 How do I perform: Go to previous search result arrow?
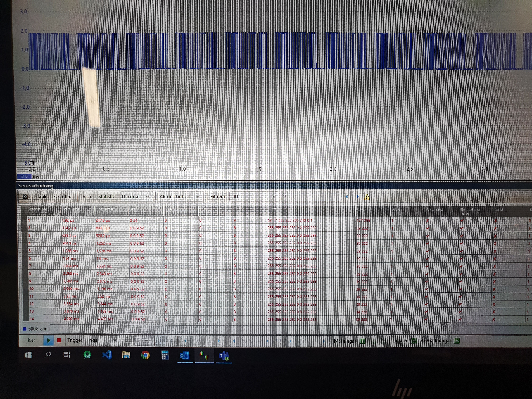(347, 196)
